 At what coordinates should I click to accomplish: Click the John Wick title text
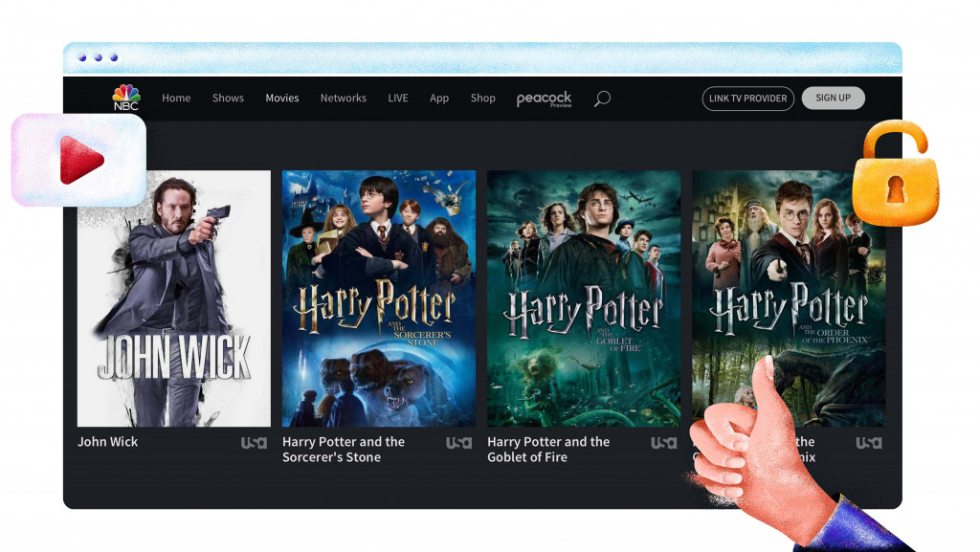pyautogui.click(x=107, y=441)
